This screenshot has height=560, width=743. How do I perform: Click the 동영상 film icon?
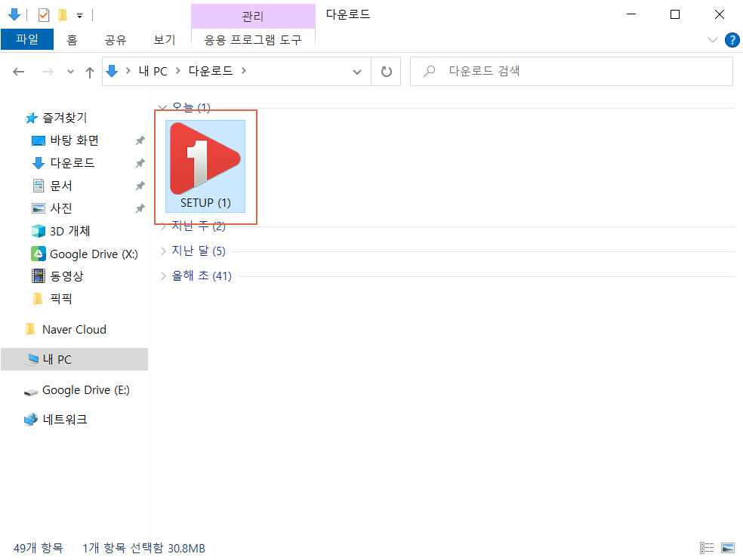click(x=39, y=275)
